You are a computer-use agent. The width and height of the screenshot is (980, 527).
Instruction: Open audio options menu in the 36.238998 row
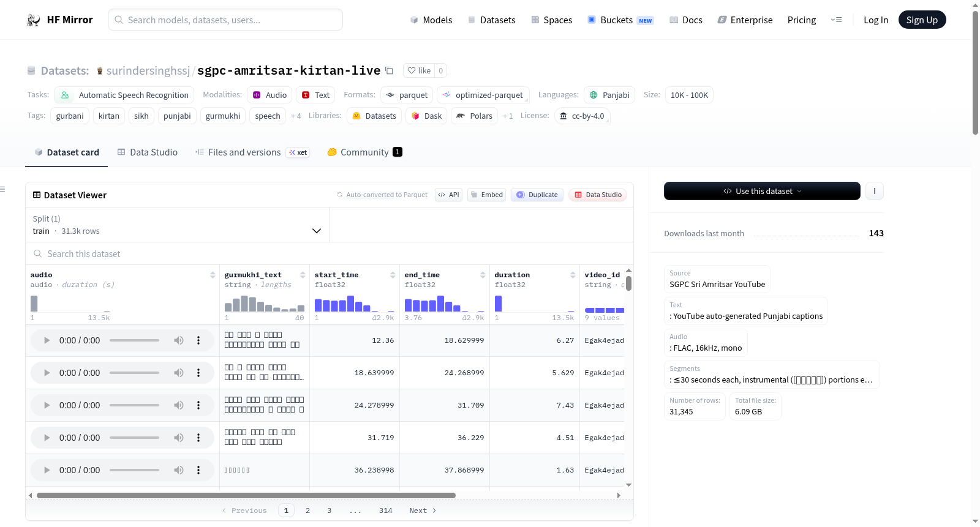pyautogui.click(x=198, y=470)
